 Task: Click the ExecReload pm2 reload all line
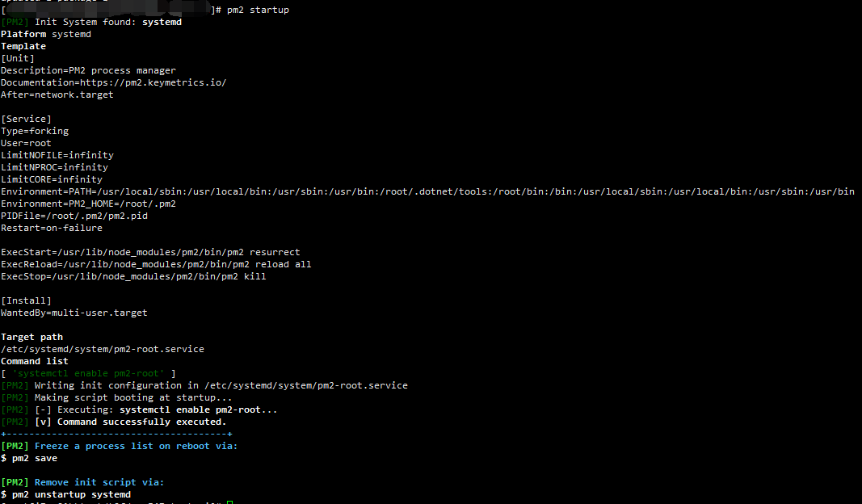156,264
